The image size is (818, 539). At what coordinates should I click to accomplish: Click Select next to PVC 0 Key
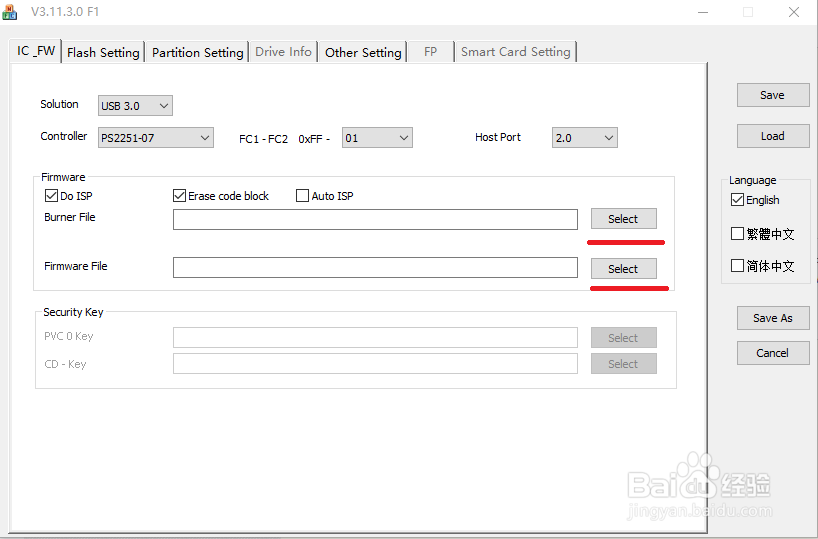pos(623,338)
